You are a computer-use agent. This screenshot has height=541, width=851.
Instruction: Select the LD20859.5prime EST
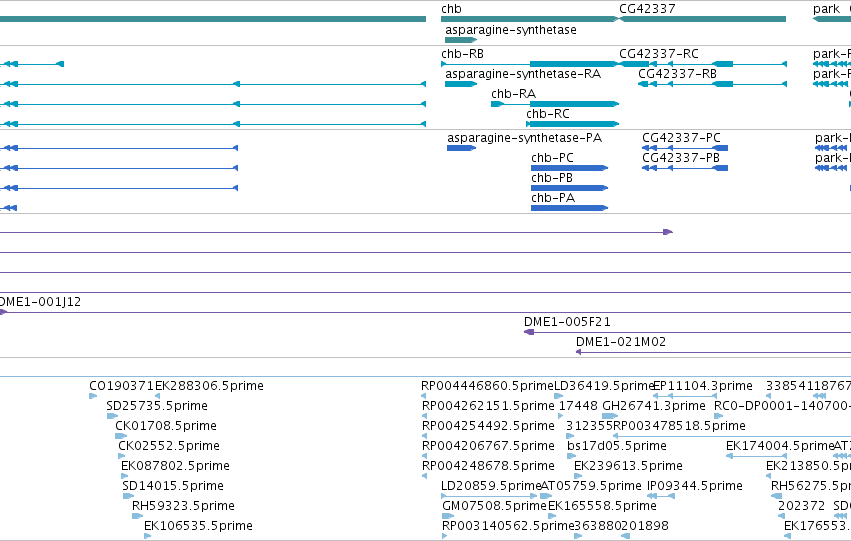coord(489,496)
